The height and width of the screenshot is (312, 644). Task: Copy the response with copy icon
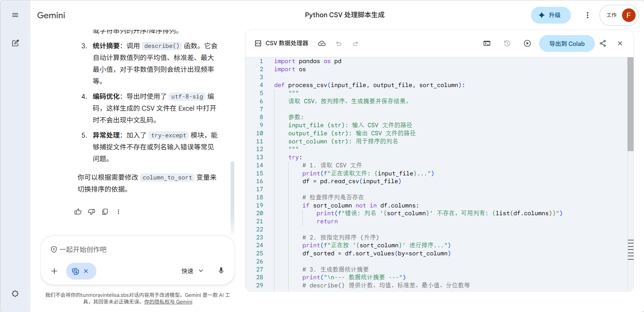(105, 212)
